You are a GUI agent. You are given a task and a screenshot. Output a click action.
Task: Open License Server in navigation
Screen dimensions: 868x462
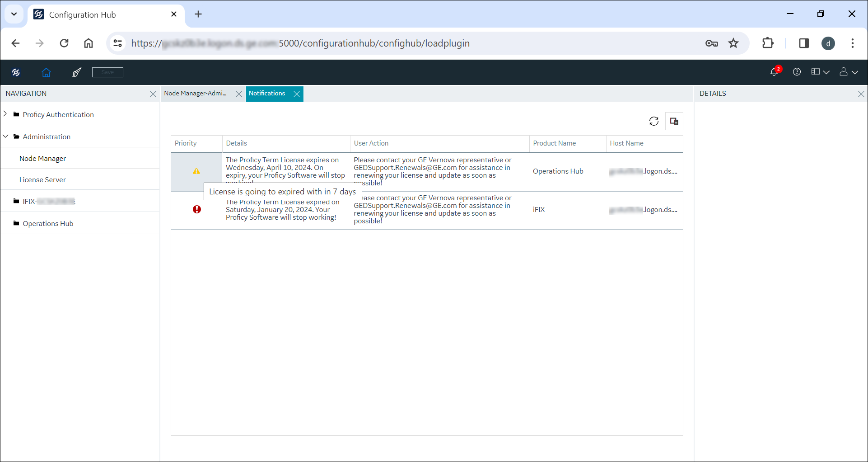[x=42, y=180]
